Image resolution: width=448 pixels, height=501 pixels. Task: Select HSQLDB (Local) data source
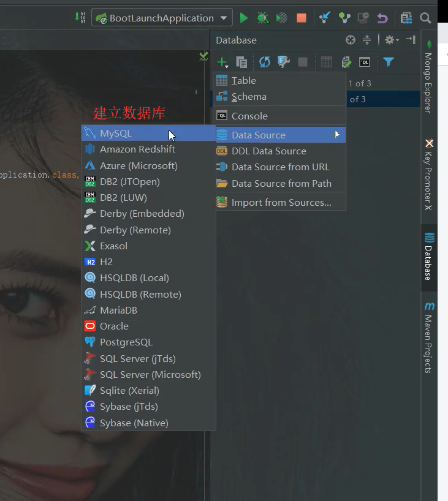149,278
